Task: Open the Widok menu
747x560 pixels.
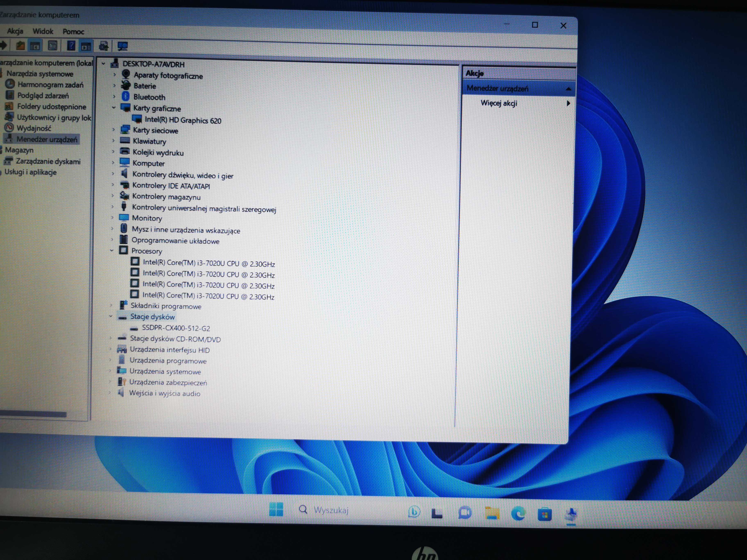Action: (43, 31)
